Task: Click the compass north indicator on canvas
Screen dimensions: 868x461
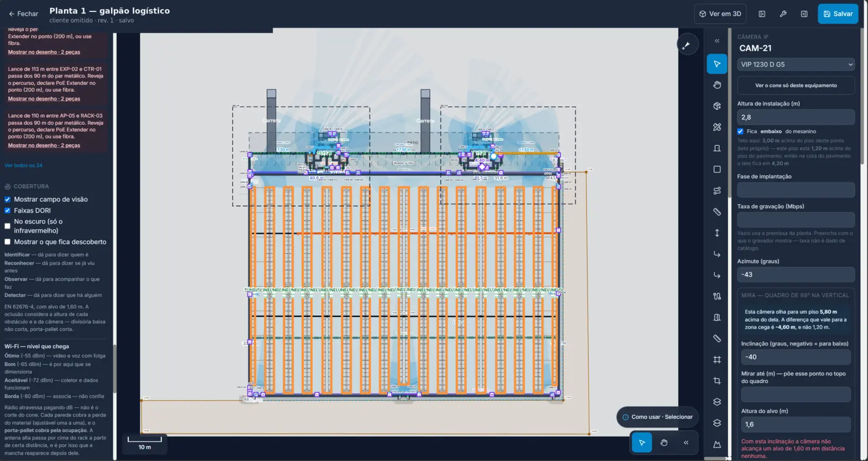Action: click(x=687, y=44)
